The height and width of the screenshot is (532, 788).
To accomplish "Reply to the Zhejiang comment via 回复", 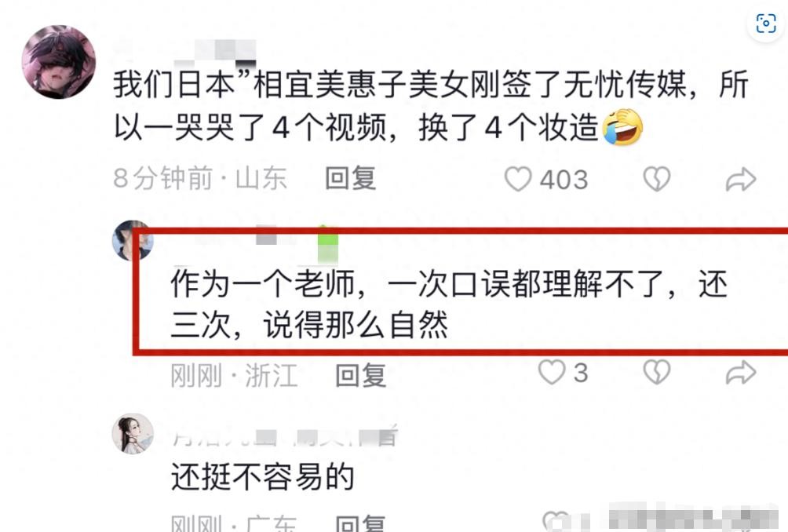I will point(361,375).
